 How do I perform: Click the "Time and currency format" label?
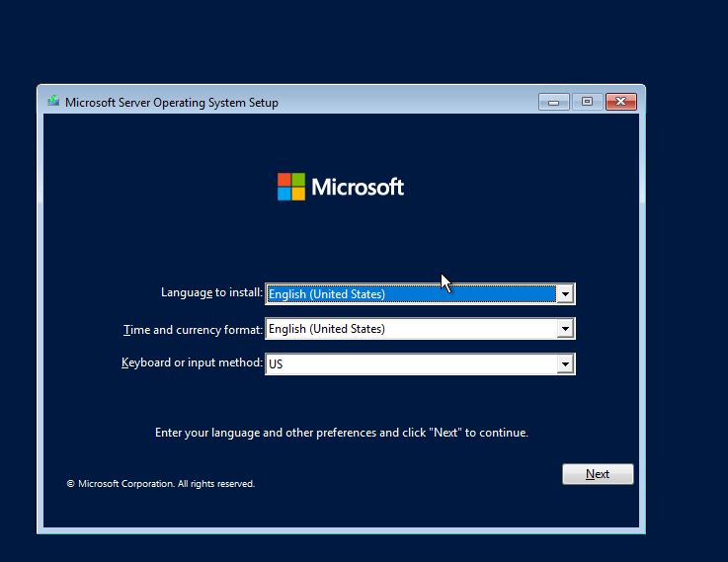[193, 330]
